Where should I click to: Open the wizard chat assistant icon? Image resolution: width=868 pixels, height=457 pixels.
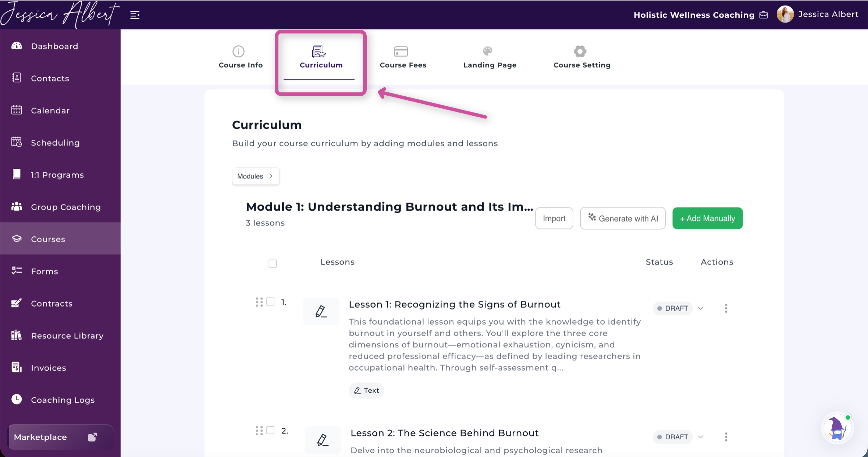(837, 428)
